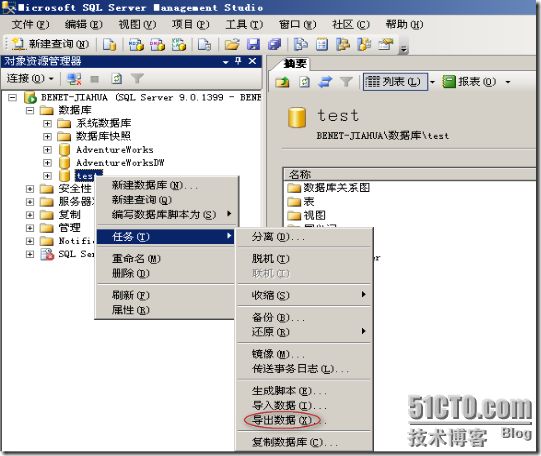Expand the AdventureWorksDW database node
Image resolution: width=541 pixels, height=456 pixels.
tap(47, 163)
